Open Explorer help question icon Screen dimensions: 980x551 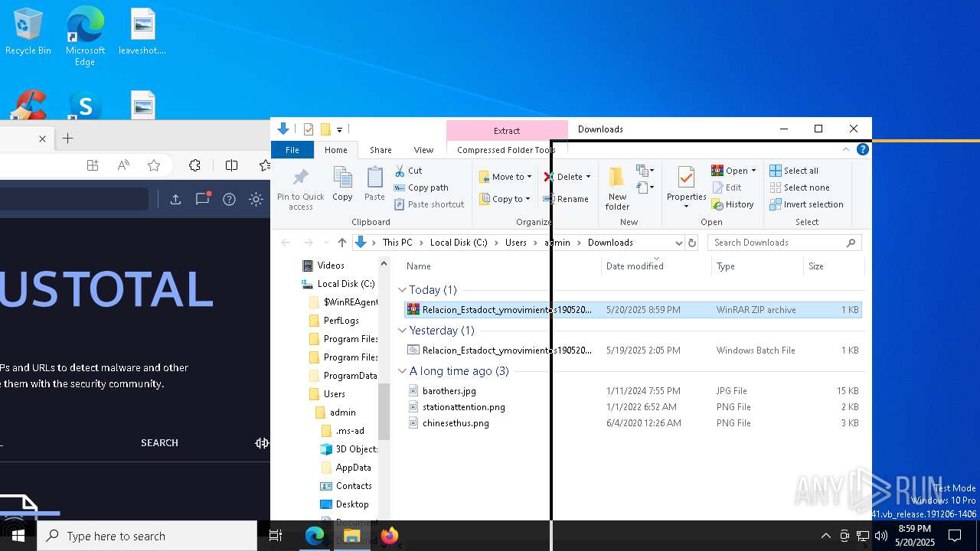[862, 150]
